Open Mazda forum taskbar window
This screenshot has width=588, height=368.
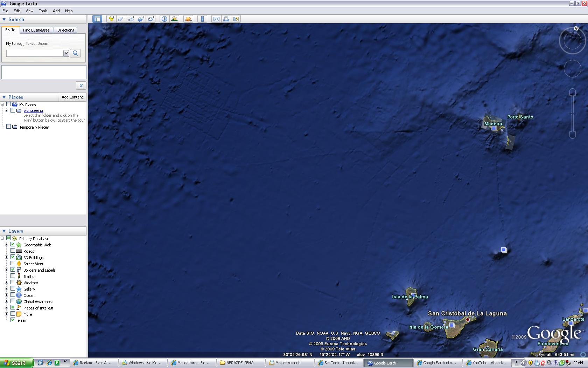point(192,363)
